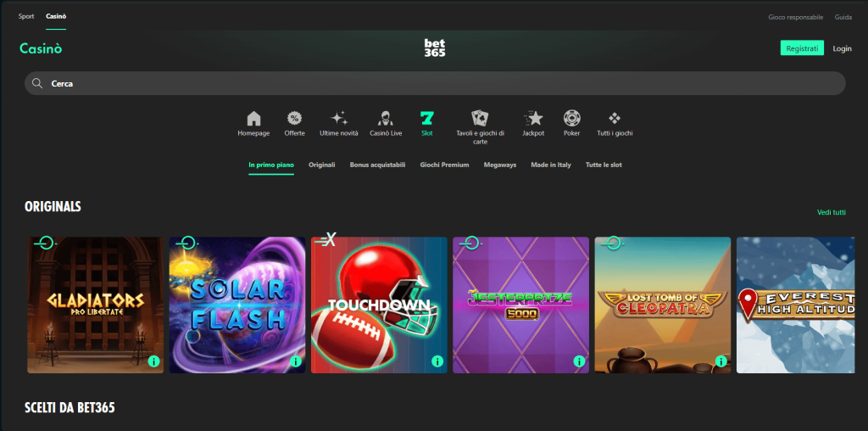Focus the Cerca search field
Image resolution: width=868 pixels, height=431 pixels.
(435, 83)
